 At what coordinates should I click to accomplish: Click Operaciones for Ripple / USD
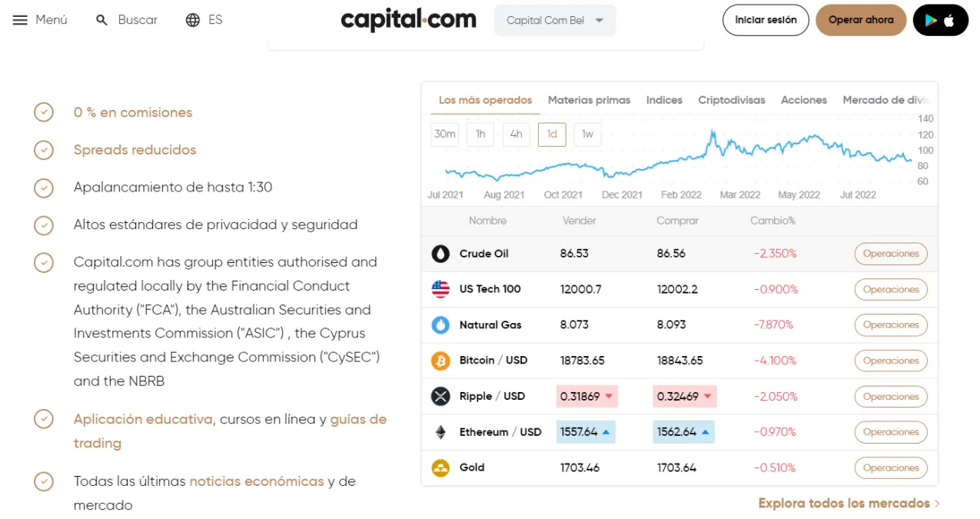click(891, 397)
